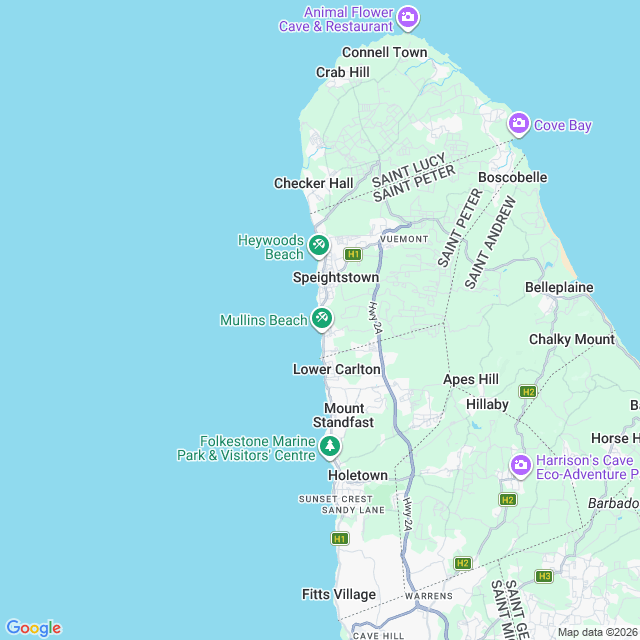Click the H2 shield below Harrison's Cave
The image size is (640, 640).
click(508, 500)
